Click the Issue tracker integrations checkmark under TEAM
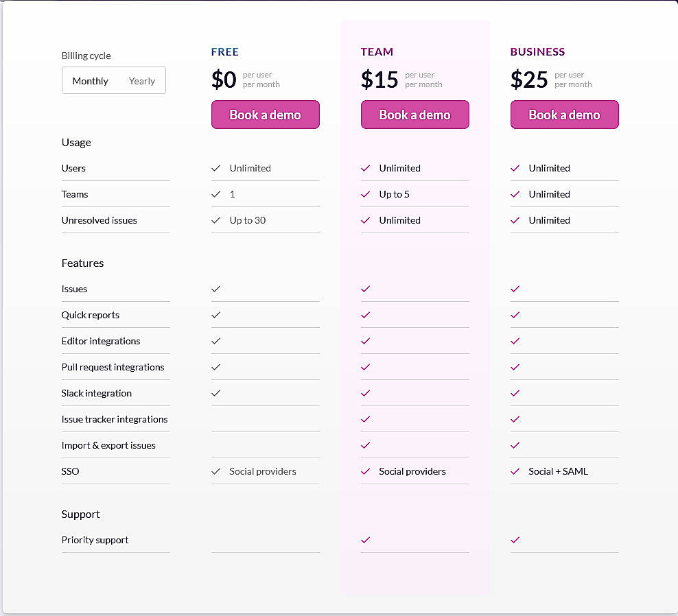The width and height of the screenshot is (678, 616). point(365,419)
